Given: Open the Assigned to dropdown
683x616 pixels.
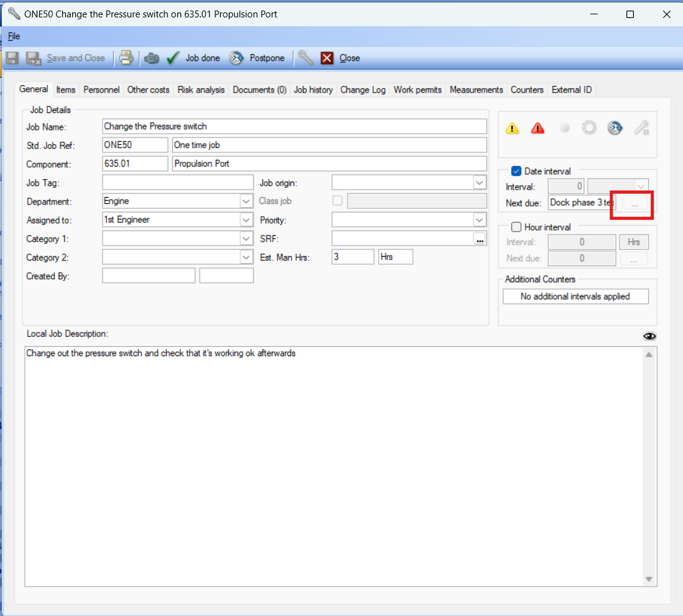Looking at the screenshot, I should coord(246,220).
